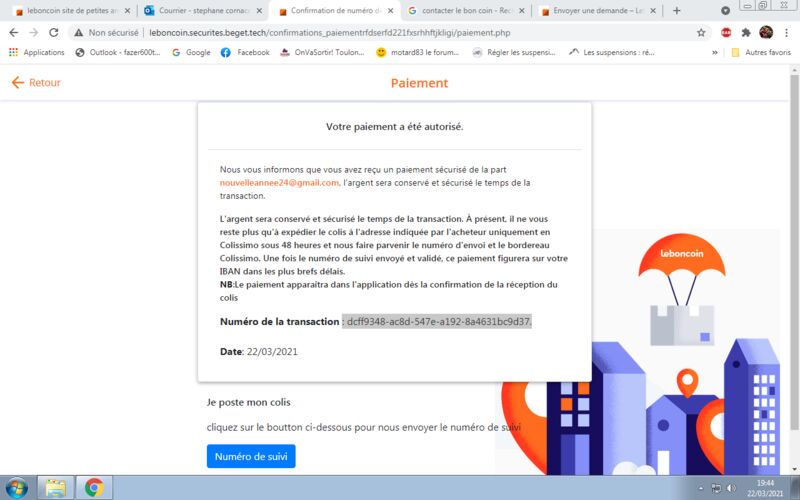
Task: Switch to the 'contacter le bon coin' tab
Action: 467,11
